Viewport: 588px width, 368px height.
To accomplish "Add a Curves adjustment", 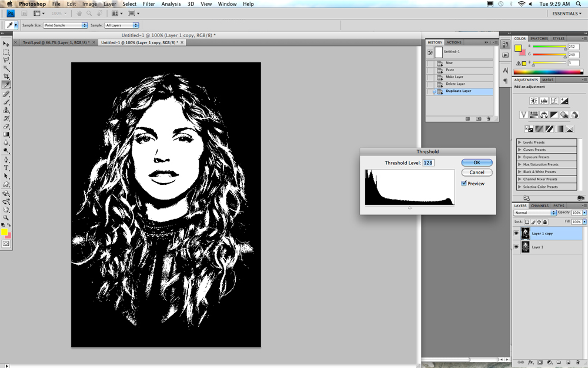I will pos(554,101).
